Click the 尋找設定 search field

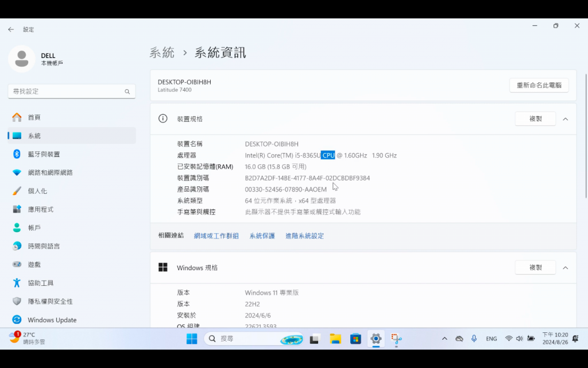72,91
